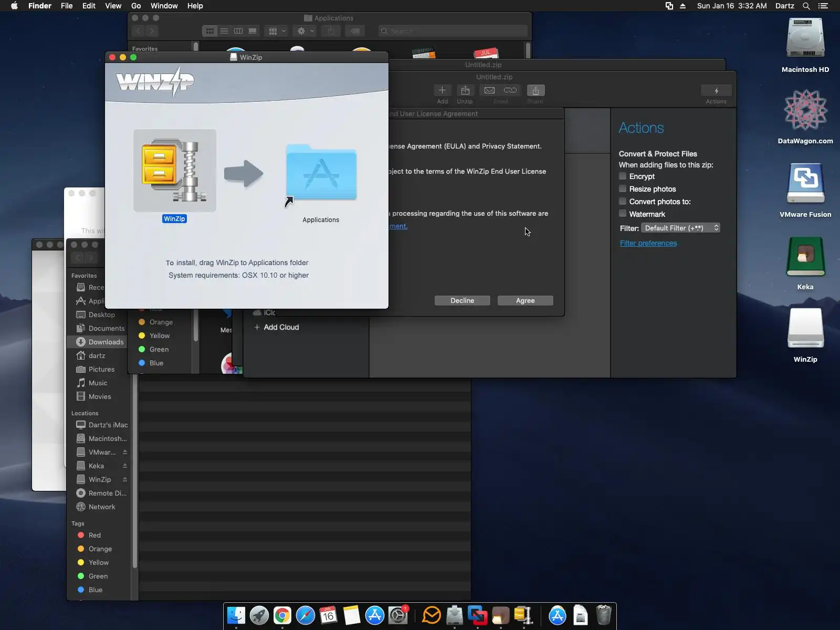Image resolution: width=840 pixels, height=630 pixels.
Task: Open Calendar from the Dock
Action: [329, 615]
